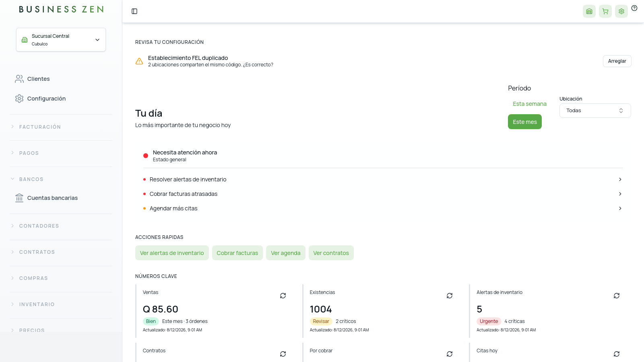Refresh the Por cobrar card

click(x=450, y=354)
